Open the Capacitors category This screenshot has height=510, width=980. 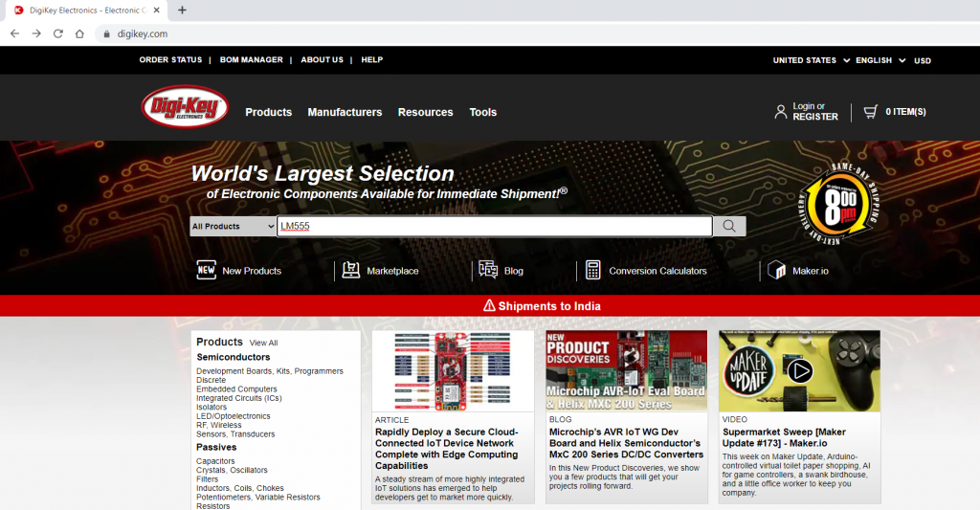click(x=215, y=461)
